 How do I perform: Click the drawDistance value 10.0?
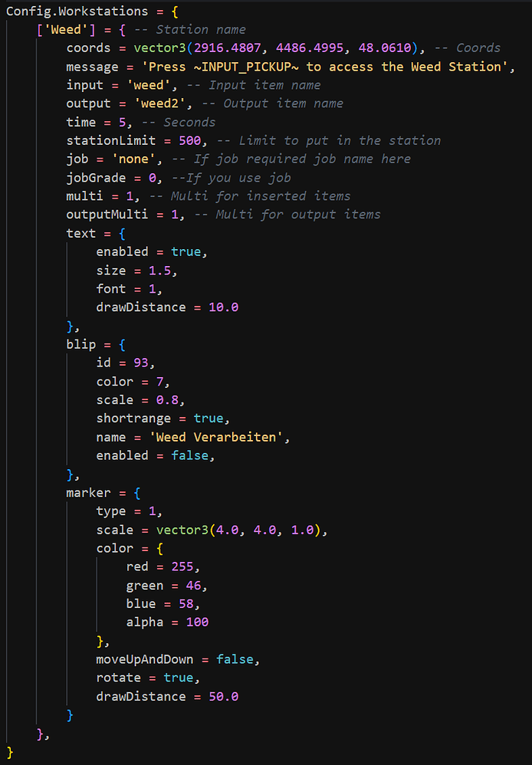pos(223,307)
